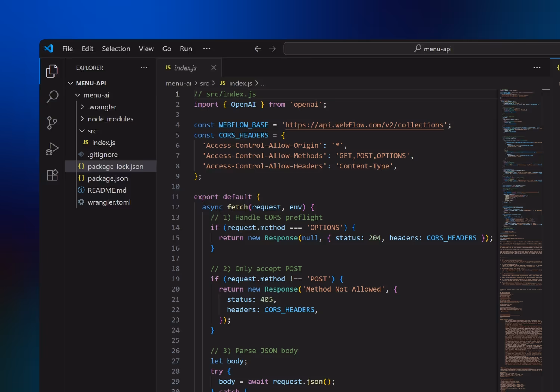This screenshot has width=560, height=392.
Task: Click line number 12 in the gutter
Action: [x=175, y=207]
